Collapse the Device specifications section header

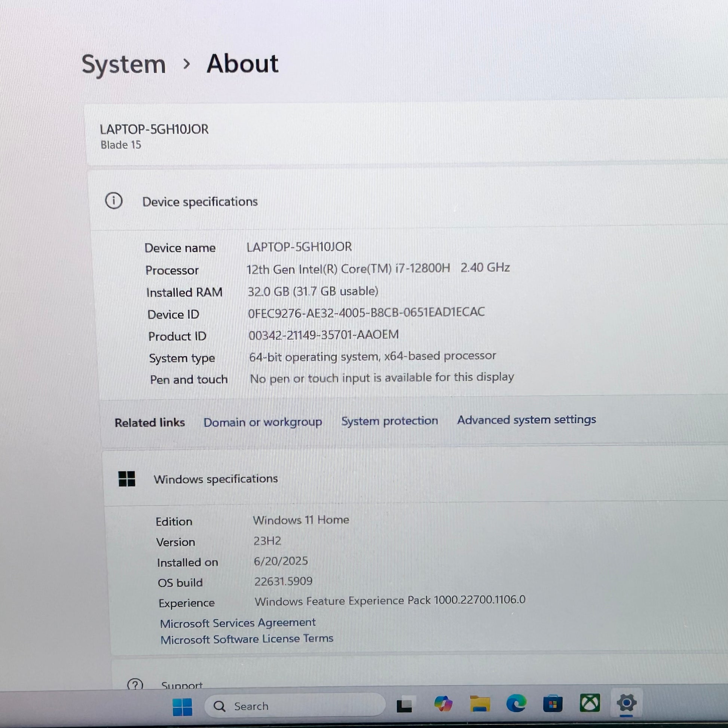[x=201, y=202]
